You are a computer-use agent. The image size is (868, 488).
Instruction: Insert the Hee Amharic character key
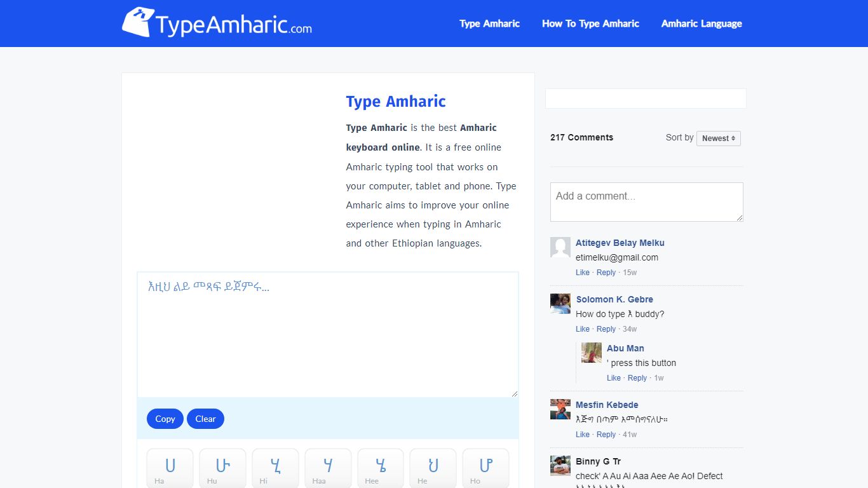click(x=381, y=468)
